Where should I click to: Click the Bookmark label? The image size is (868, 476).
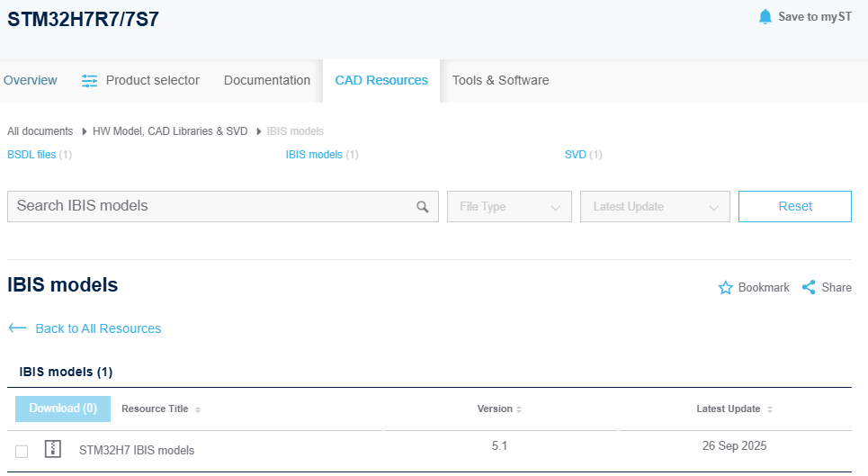(764, 287)
